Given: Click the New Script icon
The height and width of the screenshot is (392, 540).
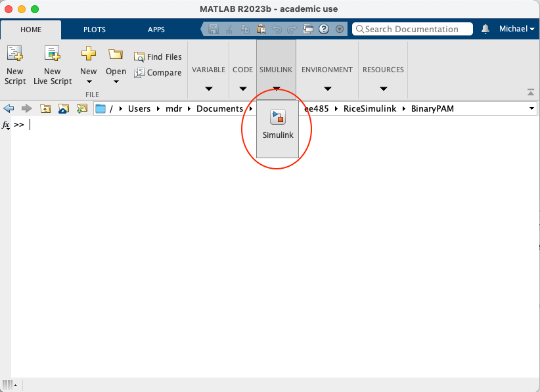Looking at the screenshot, I should tap(15, 54).
